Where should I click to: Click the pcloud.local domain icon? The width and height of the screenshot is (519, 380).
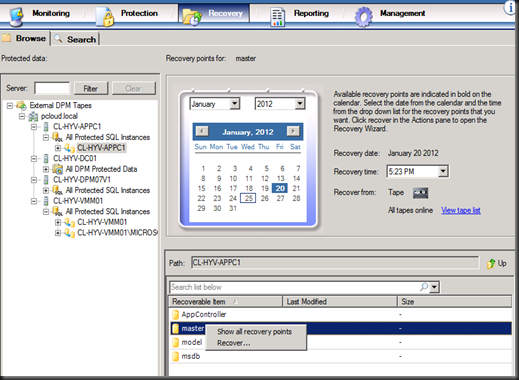click(x=33, y=116)
